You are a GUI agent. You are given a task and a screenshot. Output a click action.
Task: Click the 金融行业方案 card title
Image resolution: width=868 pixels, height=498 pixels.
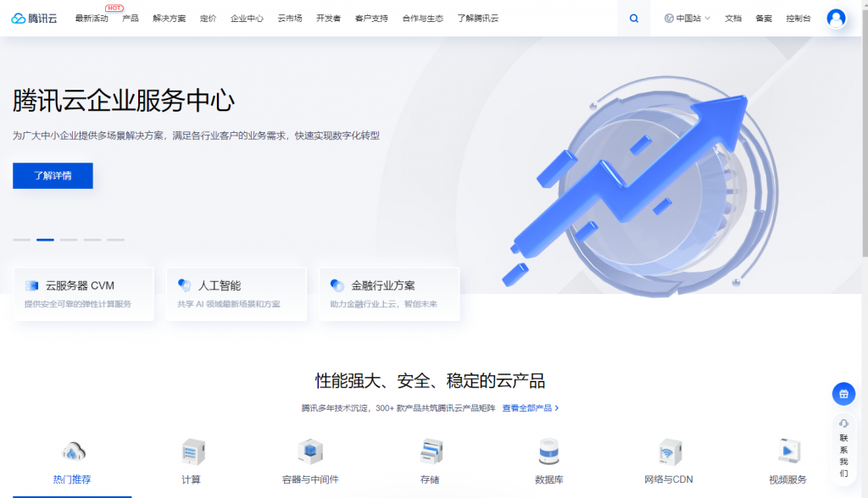(x=383, y=285)
